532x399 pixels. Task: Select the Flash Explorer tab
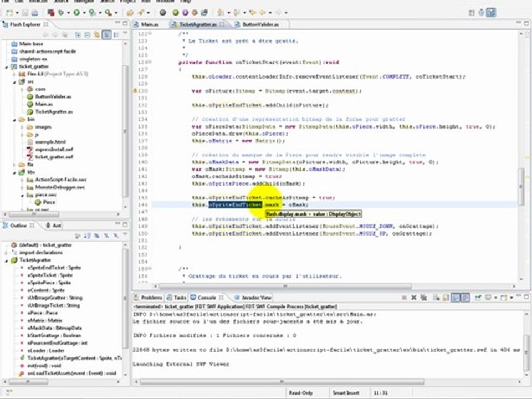(25, 24)
